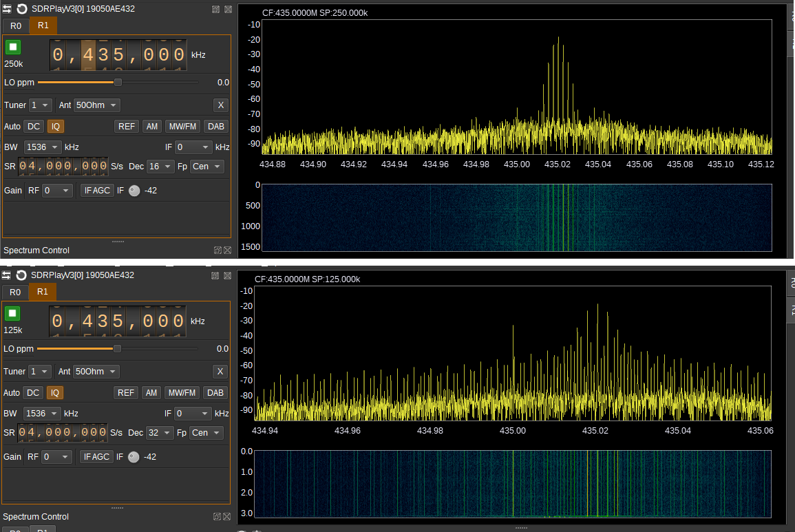The height and width of the screenshot is (532, 795).
Task: Open the Fp Cen dropdown in the bottom panel
Action: pyautogui.click(x=207, y=433)
